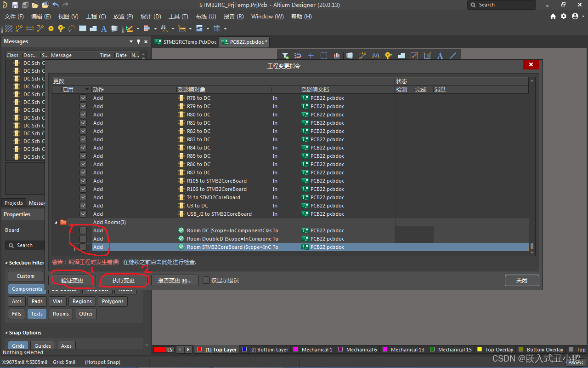The image size is (588, 368).
Task: Select the Place Arc tool icon
Action: (72, 29)
